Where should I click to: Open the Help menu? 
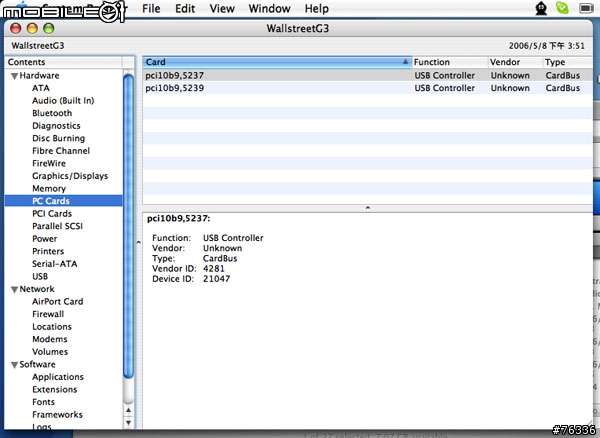[x=316, y=8]
